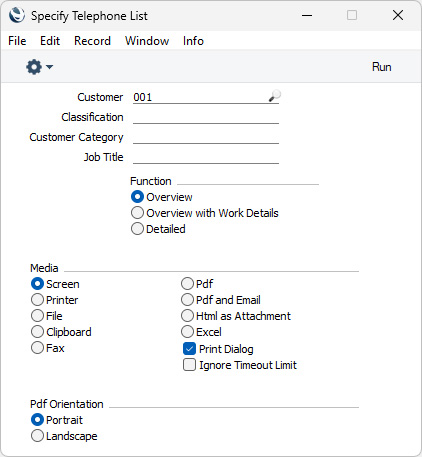Open the File menu

17,41
